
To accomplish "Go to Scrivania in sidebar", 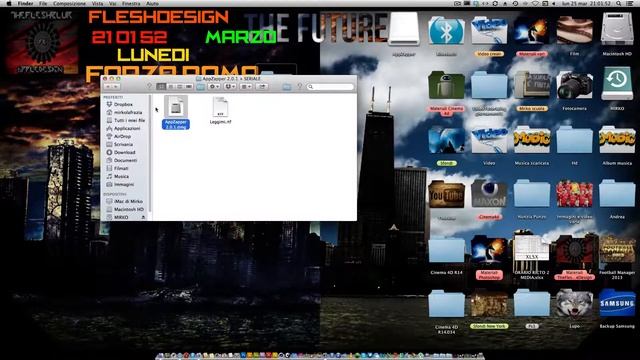I will click(x=123, y=144).
